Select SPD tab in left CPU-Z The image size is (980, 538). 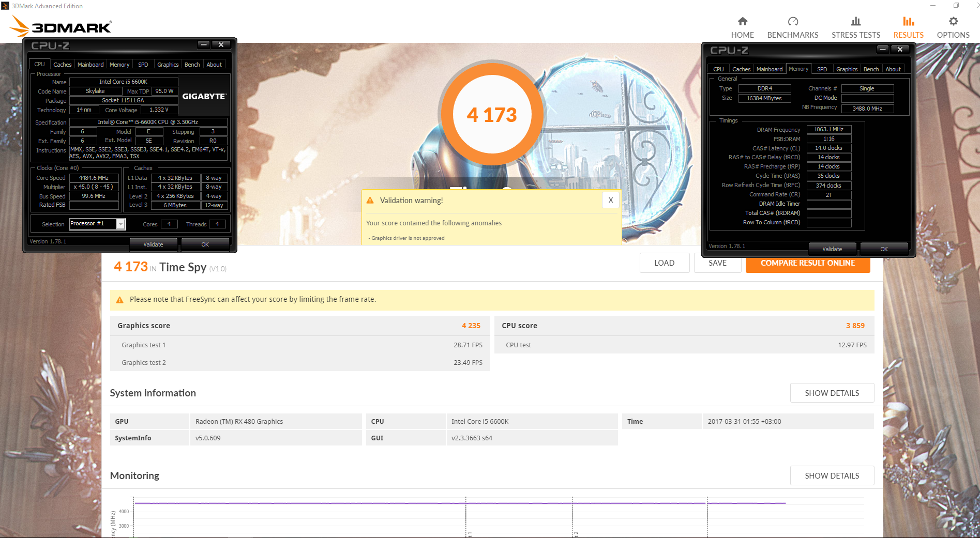[x=143, y=65]
